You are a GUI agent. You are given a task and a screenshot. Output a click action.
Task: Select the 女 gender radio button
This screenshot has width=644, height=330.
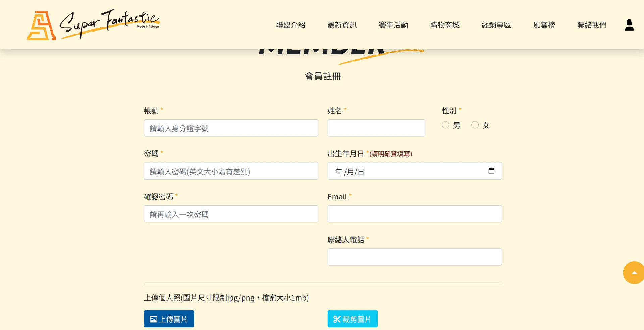point(475,125)
